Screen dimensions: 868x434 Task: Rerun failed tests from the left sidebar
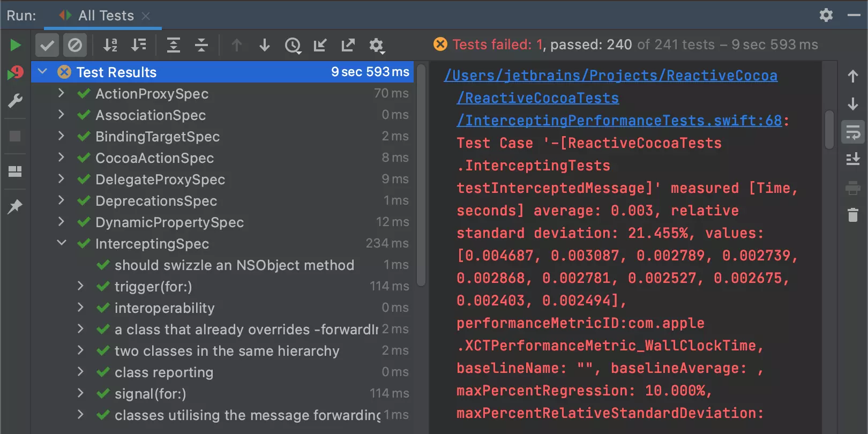[16, 73]
